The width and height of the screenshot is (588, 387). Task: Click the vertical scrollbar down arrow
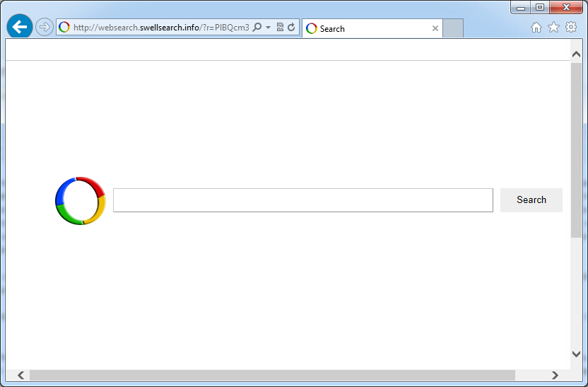[576, 354]
